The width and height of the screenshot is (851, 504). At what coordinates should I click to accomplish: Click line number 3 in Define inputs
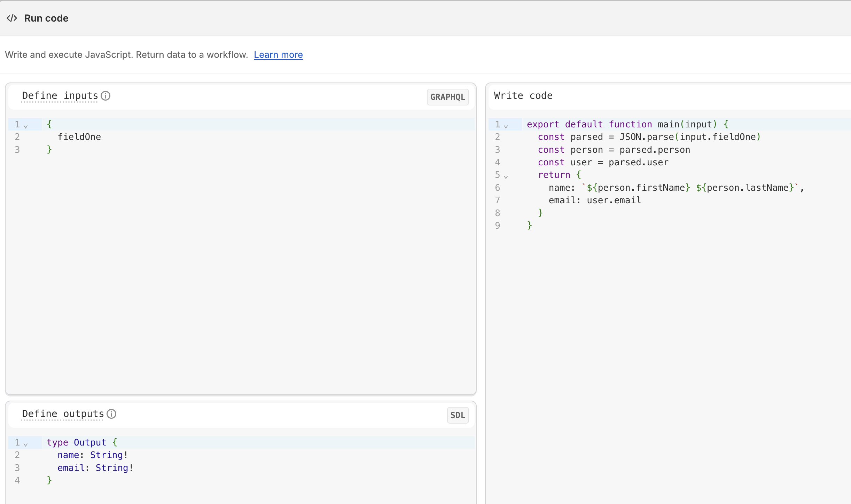tap(17, 150)
